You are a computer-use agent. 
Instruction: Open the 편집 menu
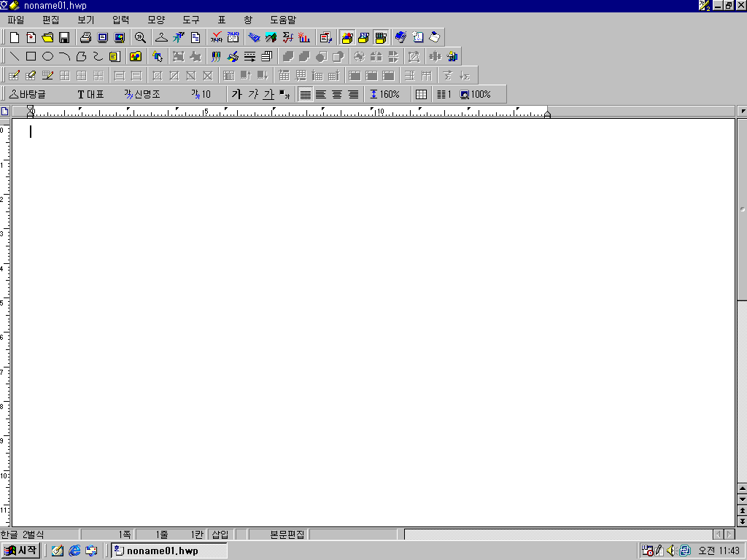[x=51, y=20]
